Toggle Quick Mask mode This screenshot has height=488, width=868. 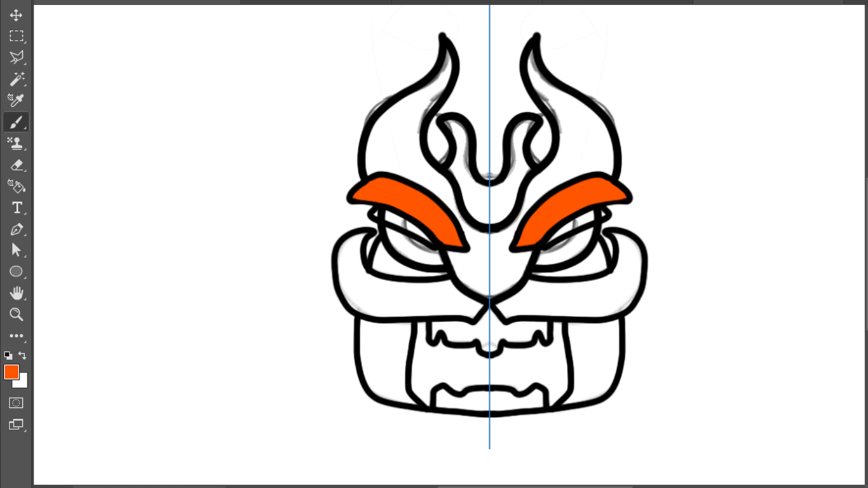16,403
